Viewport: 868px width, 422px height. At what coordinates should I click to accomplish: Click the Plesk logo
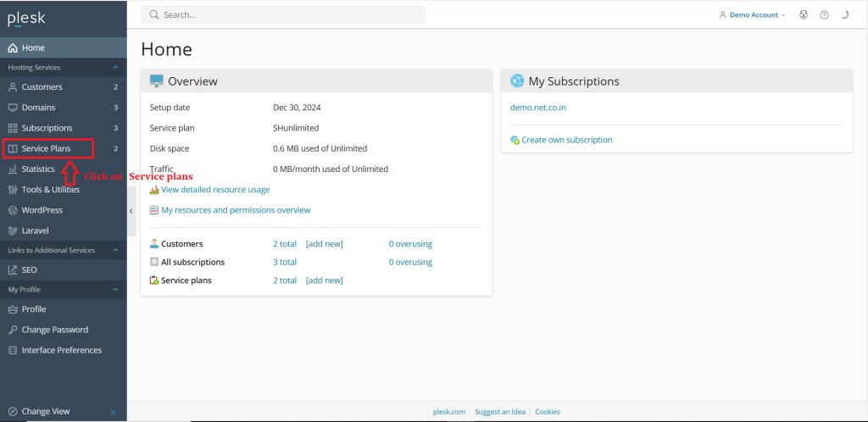tap(26, 19)
